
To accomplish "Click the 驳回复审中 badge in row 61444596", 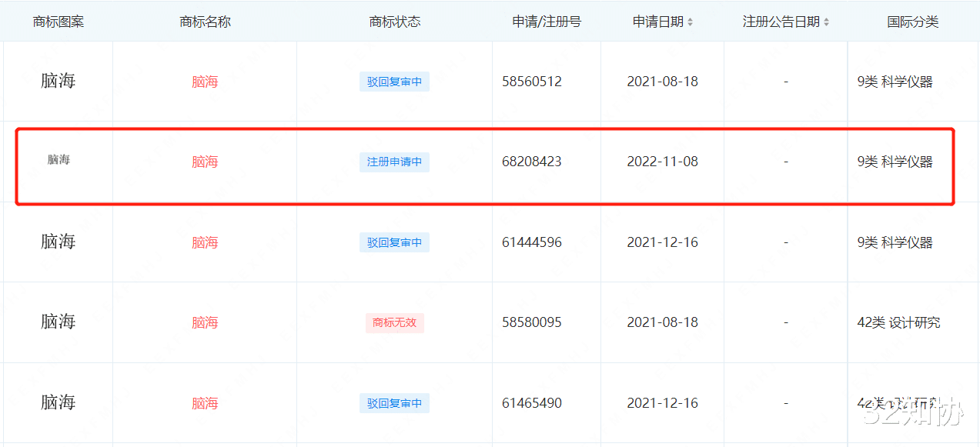I will [x=394, y=242].
